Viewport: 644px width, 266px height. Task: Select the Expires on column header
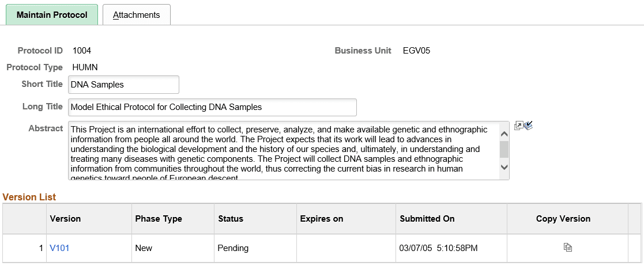322,219
